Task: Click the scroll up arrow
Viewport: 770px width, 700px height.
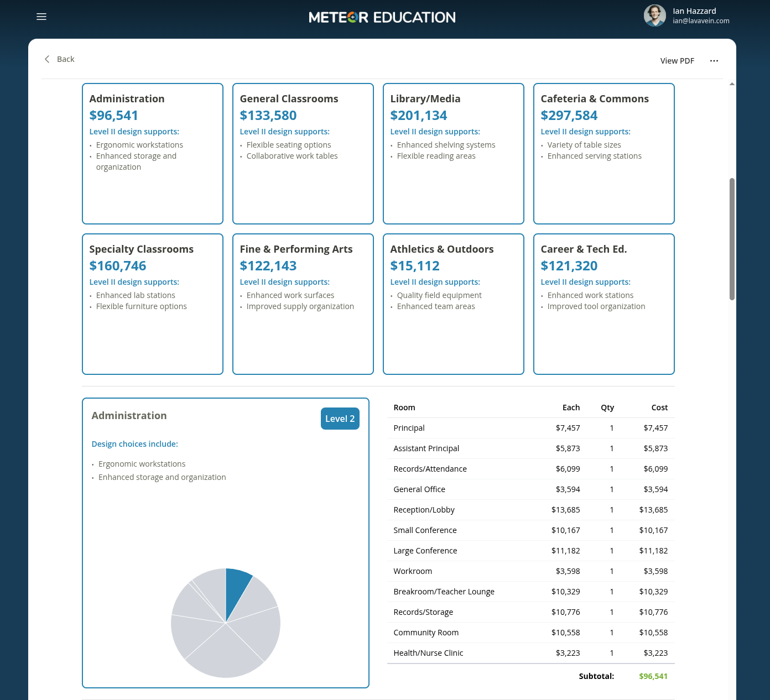Action: pyautogui.click(x=732, y=84)
